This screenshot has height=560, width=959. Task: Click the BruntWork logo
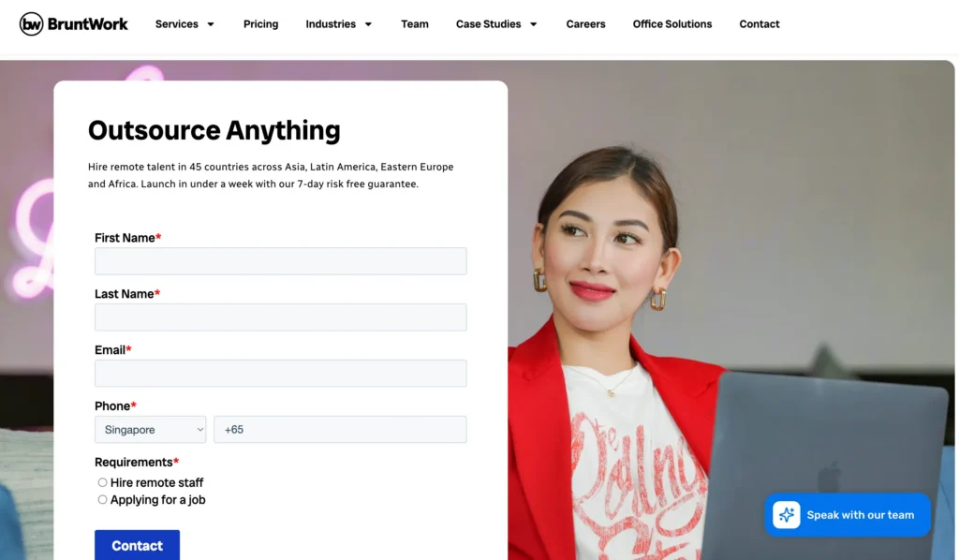[73, 23]
